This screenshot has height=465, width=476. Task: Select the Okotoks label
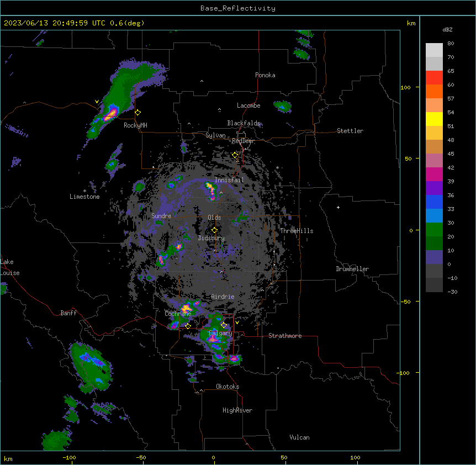[x=228, y=387]
